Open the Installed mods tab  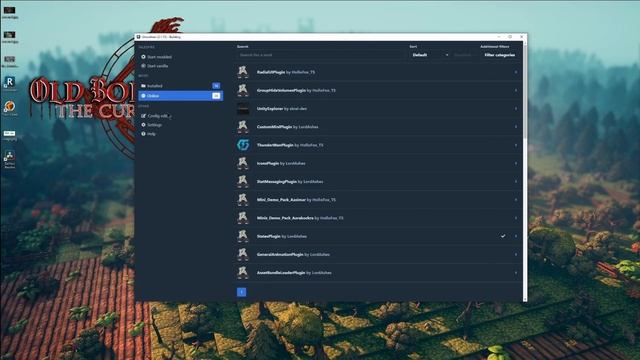pyautogui.click(x=180, y=86)
